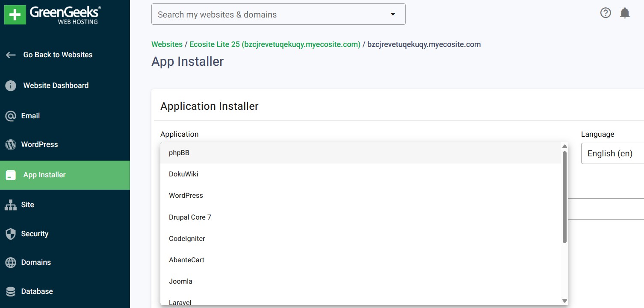Open the help question-mark icon
Viewport: 644px width, 308px height.
tap(606, 13)
